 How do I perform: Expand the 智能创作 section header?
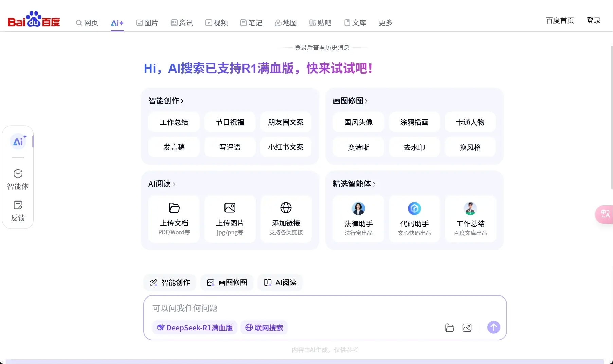(x=166, y=101)
